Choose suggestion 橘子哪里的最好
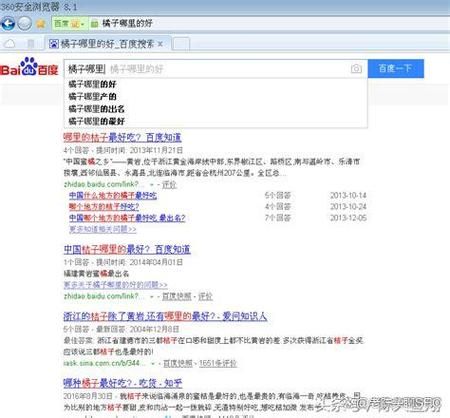Screen dimensions: 450x418 216,121
